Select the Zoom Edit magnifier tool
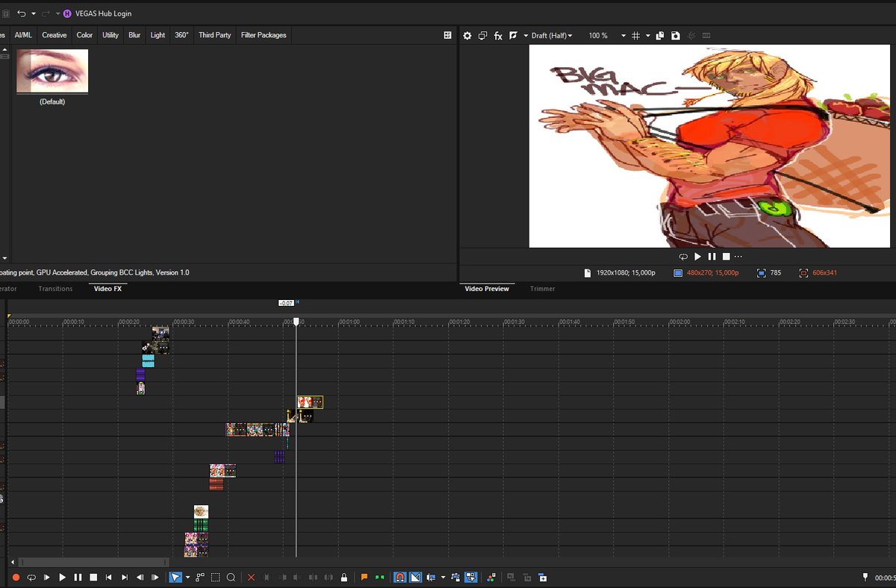 231,578
